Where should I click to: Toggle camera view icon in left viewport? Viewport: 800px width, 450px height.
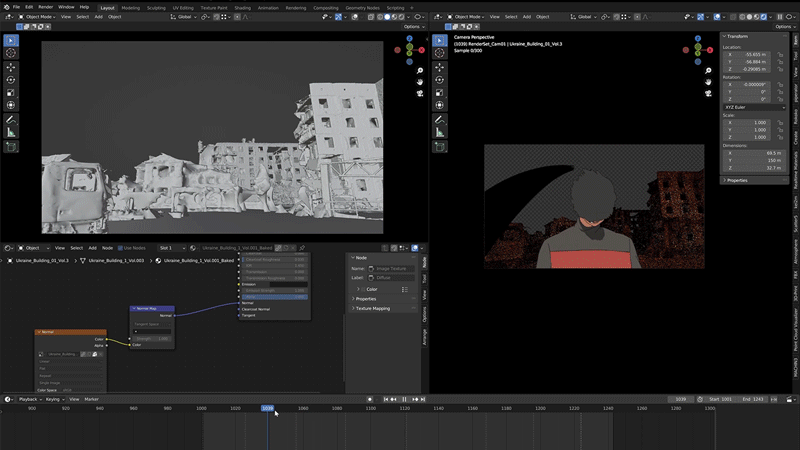coord(419,93)
